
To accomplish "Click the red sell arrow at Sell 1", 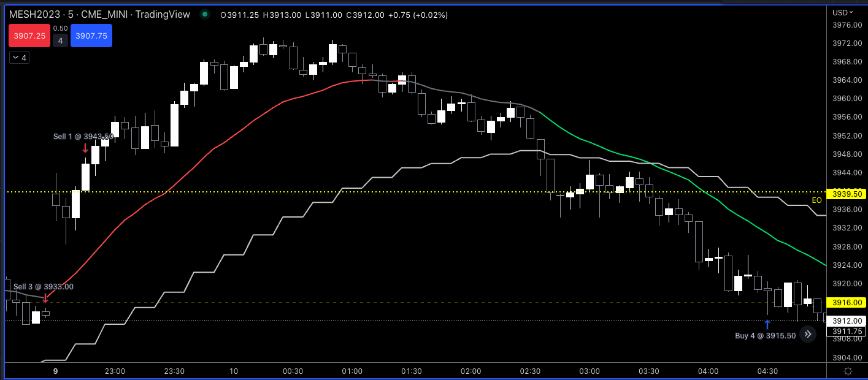I will click(x=85, y=148).
